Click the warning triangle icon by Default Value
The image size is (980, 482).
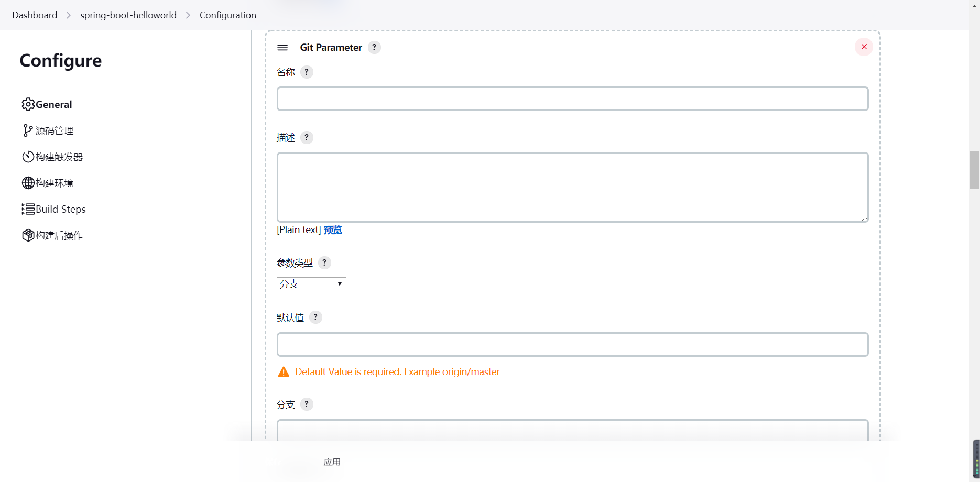pyautogui.click(x=284, y=372)
